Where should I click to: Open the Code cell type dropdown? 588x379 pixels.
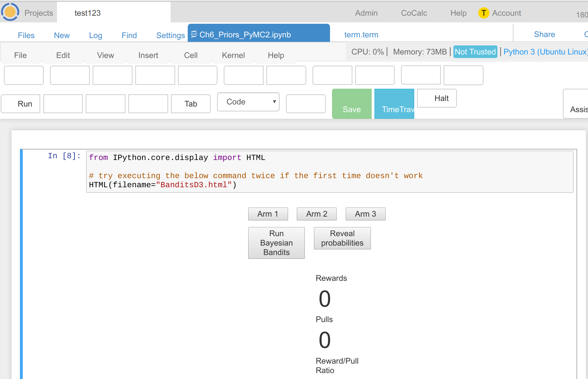click(248, 102)
